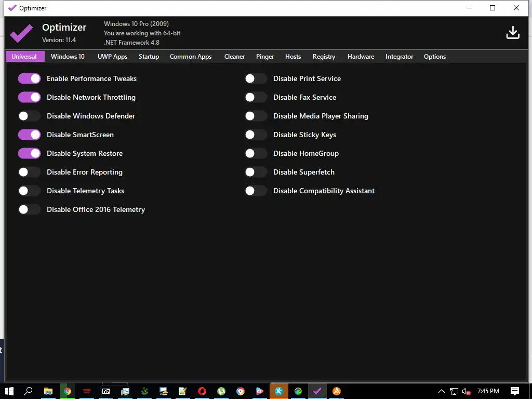
Task: Click the muted volume tray icon
Action: [x=466, y=392]
